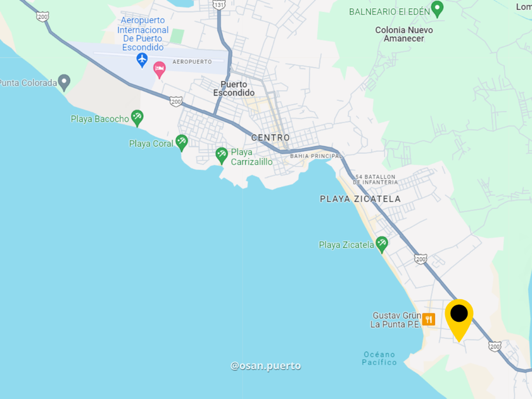Select the Playa Coral beach pin

tap(182, 143)
